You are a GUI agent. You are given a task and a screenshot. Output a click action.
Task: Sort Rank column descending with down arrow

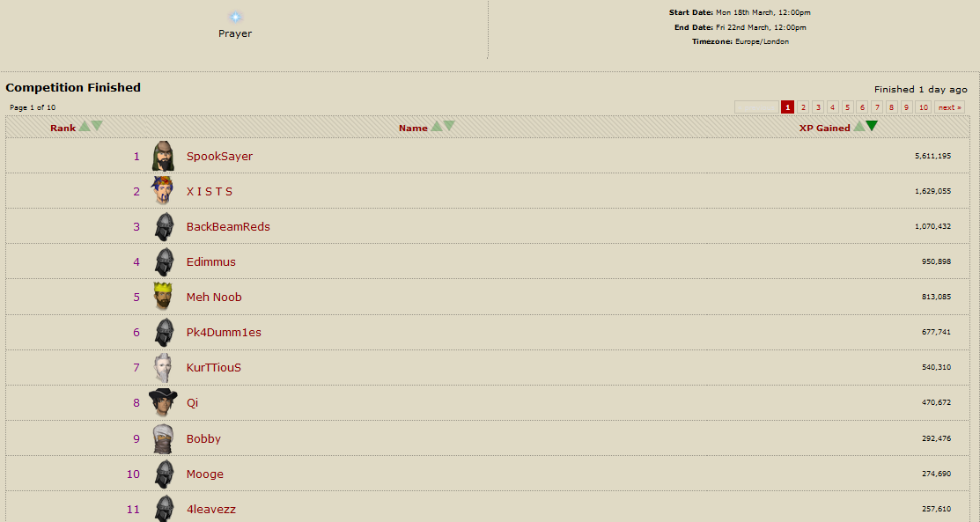(97, 127)
